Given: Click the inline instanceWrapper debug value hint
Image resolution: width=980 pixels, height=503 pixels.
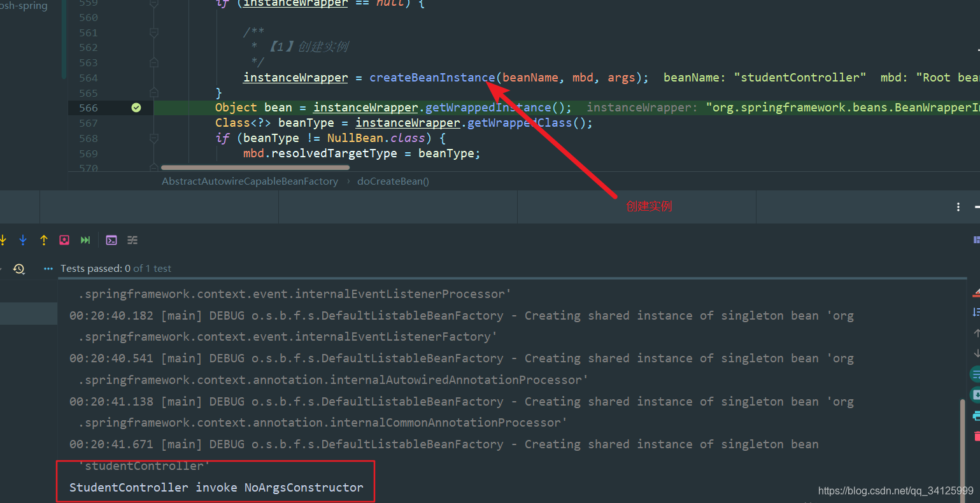Looking at the screenshot, I should tap(783, 108).
